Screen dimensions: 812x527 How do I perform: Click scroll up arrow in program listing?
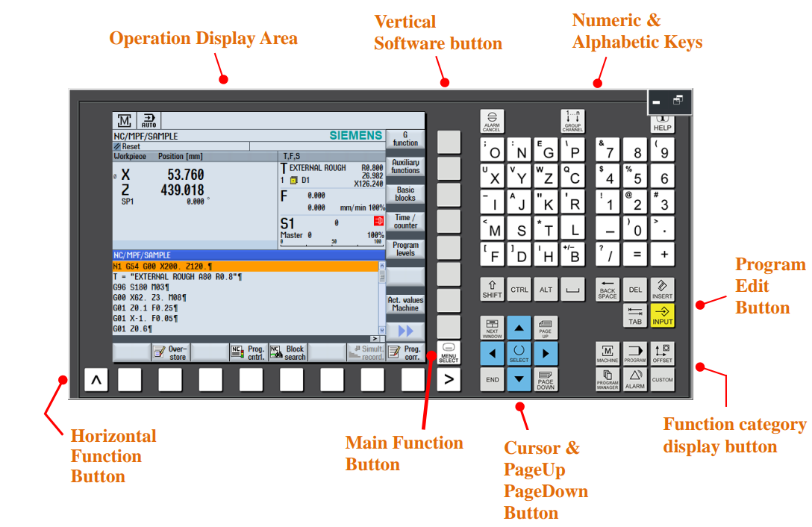click(x=382, y=265)
